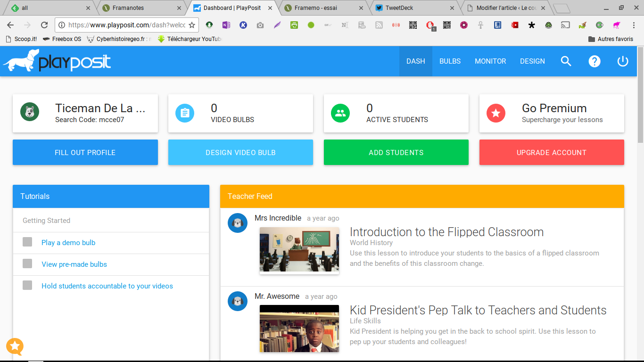Select the DASH menu item

[416, 61]
